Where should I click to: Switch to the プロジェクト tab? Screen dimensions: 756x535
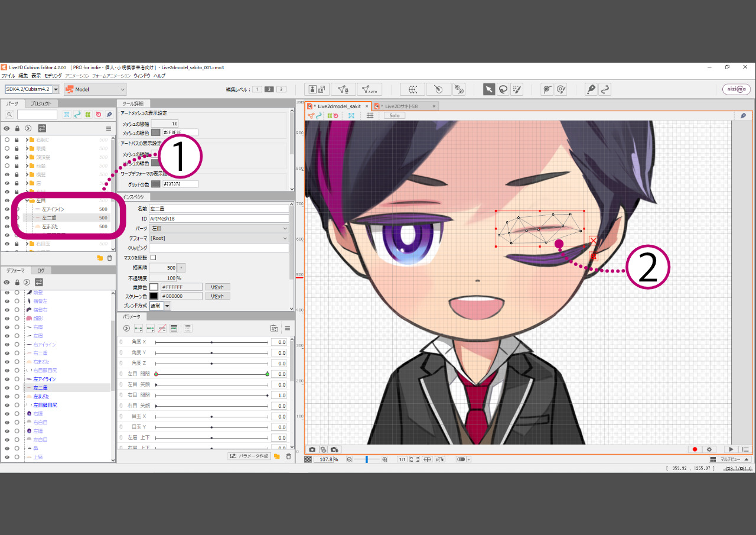[x=41, y=103]
